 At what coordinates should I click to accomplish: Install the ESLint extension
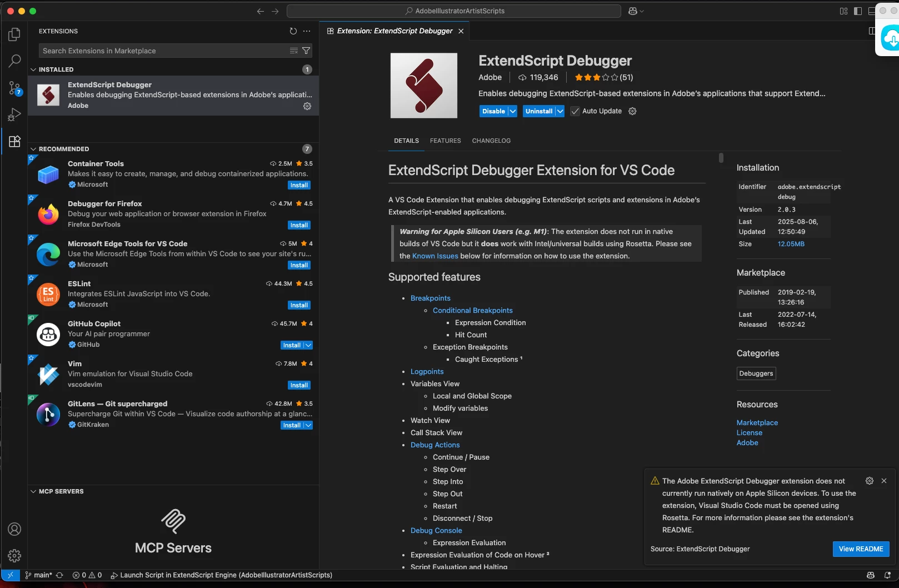tap(299, 305)
